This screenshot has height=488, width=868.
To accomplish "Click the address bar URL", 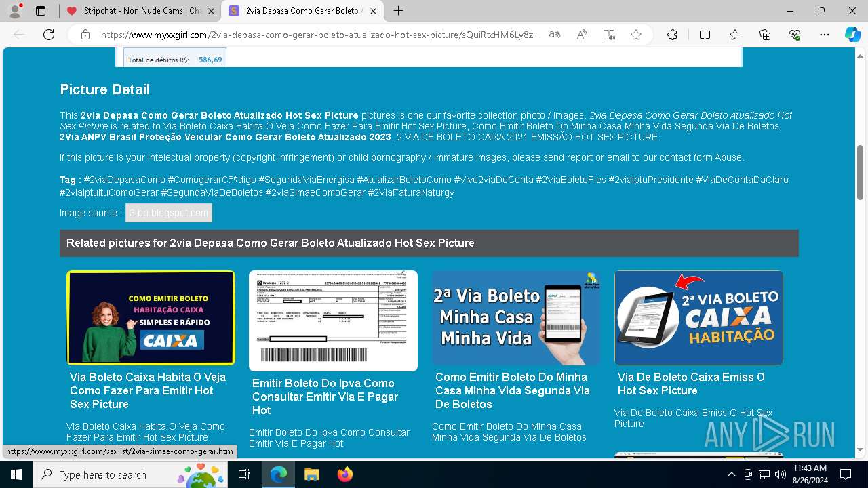I will (320, 35).
